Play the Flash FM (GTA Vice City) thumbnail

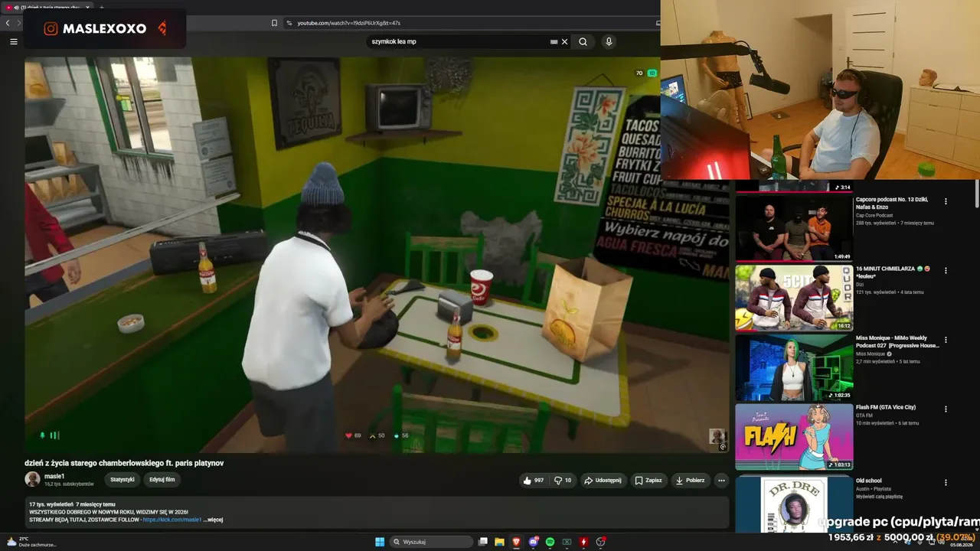(794, 436)
